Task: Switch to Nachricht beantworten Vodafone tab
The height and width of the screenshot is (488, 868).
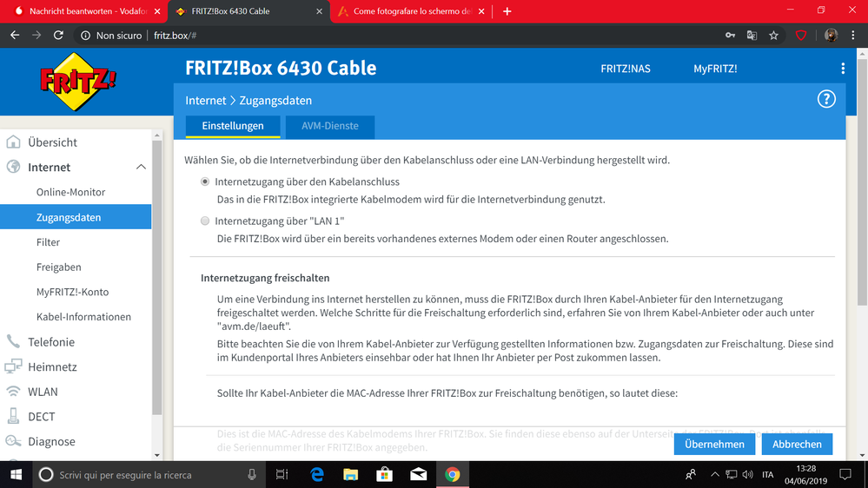Action: 88,11
